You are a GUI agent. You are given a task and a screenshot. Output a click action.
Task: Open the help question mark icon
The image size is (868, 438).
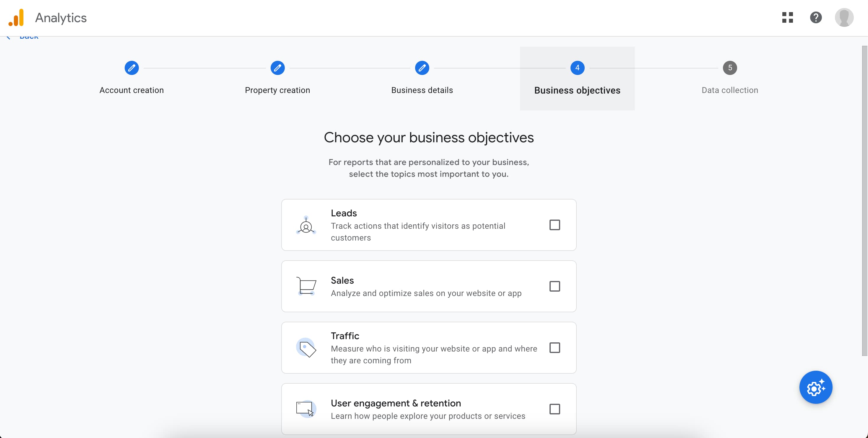pos(815,17)
